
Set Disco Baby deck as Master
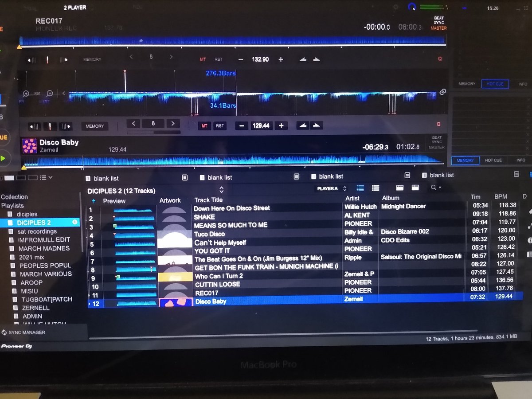click(x=437, y=148)
